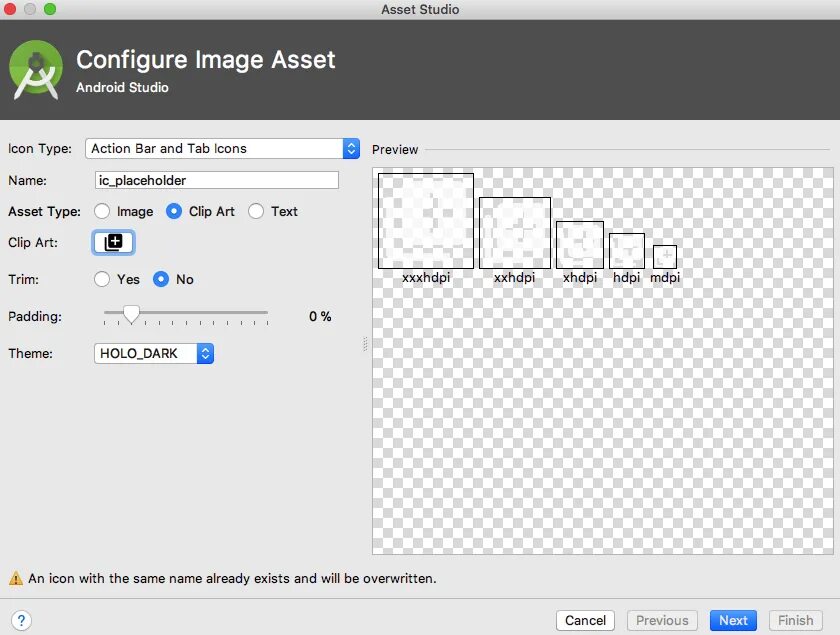Select the Image asset type radio
840x635 pixels.
click(102, 211)
